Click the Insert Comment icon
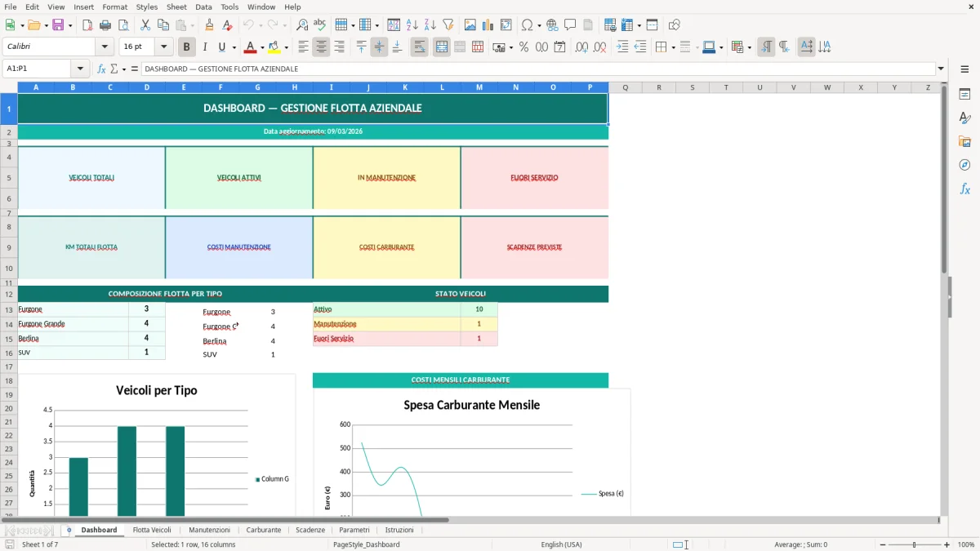This screenshot has height=551, width=980. point(570,25)
